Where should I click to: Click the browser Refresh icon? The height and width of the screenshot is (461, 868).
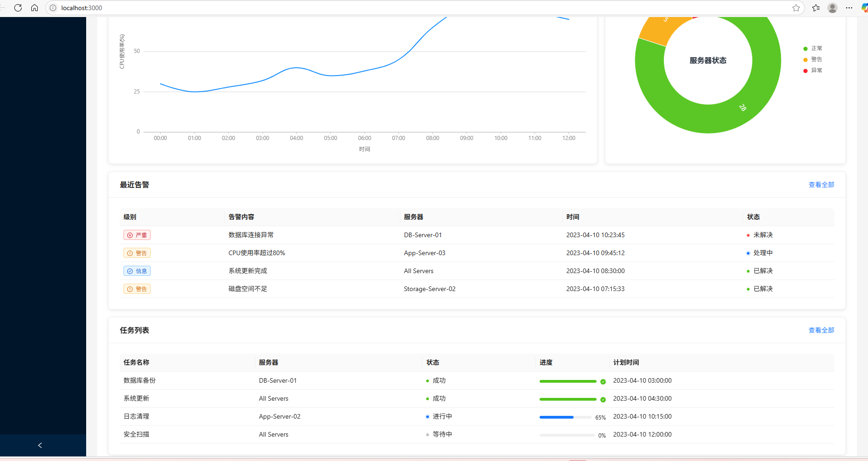tap(18, 8)
